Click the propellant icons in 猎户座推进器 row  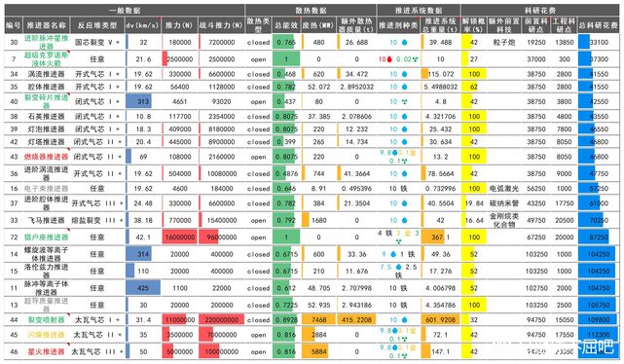click(398, 237)
